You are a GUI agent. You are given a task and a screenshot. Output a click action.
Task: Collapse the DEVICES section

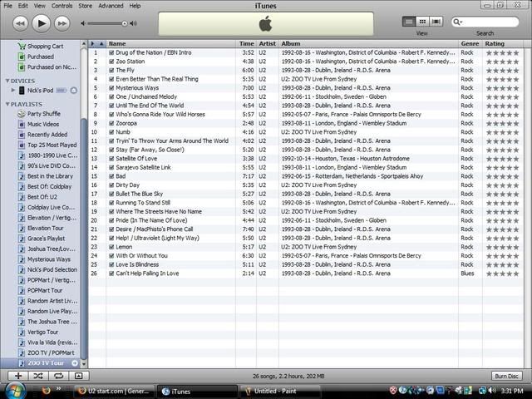click(x=7, y=81)
